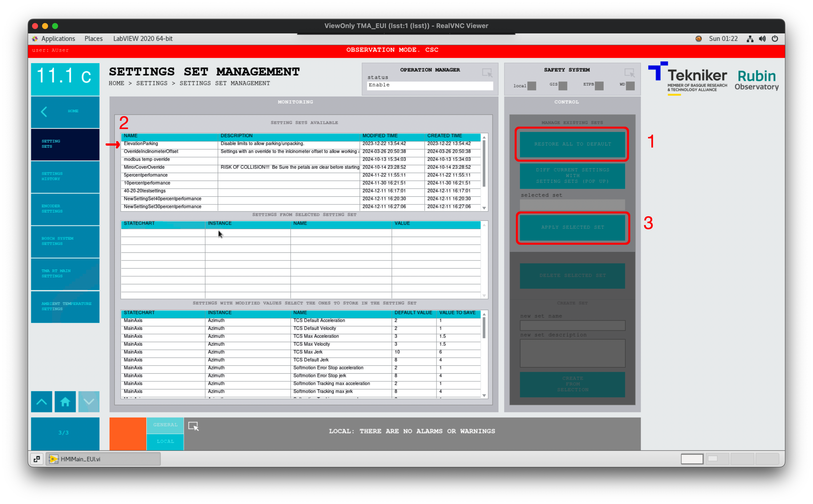Click Diff Current Settings With Setting Sets button
Image resolution: width=813 pixels, height=504 pixels.
pos(572,176)
